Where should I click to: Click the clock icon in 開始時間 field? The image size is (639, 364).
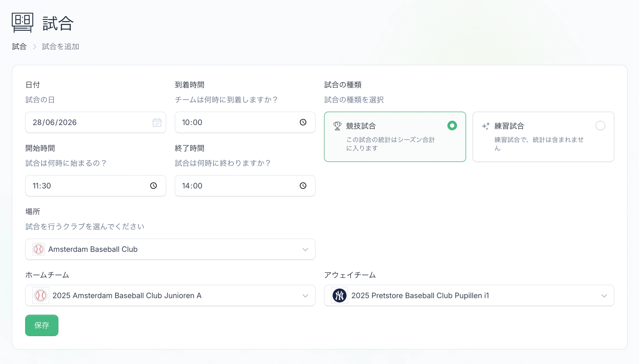153,186
